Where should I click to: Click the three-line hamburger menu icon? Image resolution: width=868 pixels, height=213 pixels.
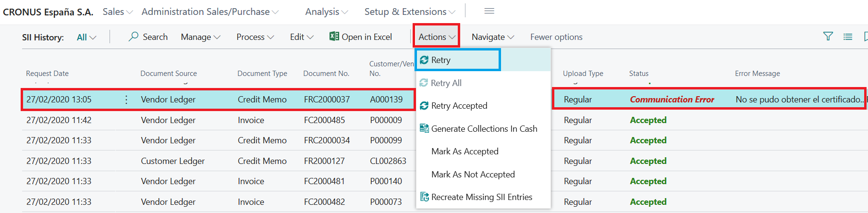[489, 11]
